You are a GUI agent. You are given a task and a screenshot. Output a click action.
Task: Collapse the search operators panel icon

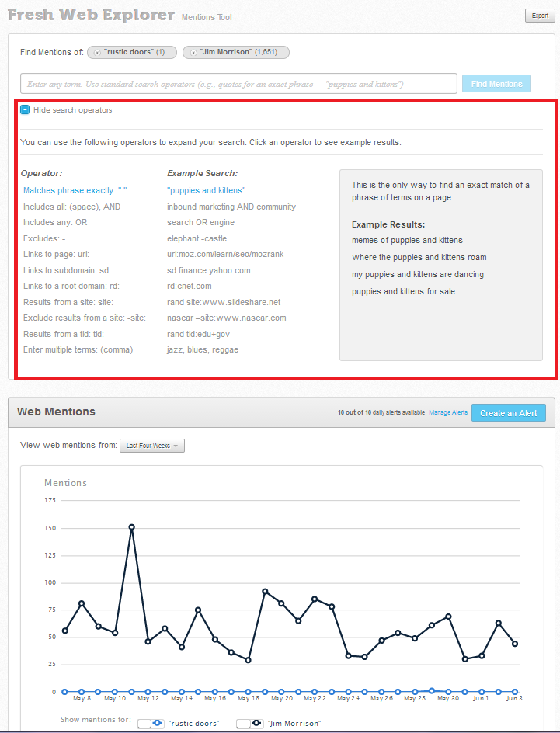[x=25, y=109]
